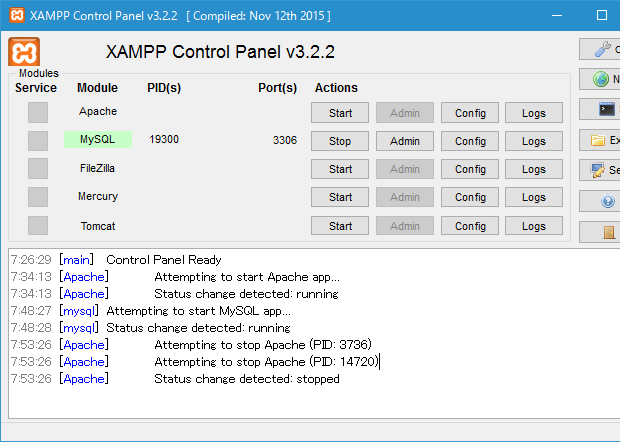This screenshot has width=620, height=442.
Task: Open Explorer via the folder icon button
Action: (600, 140)
